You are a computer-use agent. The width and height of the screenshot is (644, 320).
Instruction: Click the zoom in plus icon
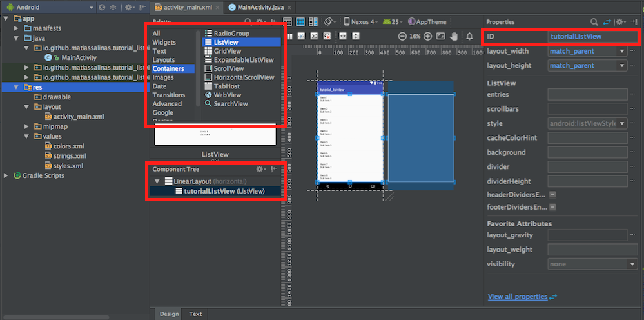pyautogui.click(x=427, y=37)
